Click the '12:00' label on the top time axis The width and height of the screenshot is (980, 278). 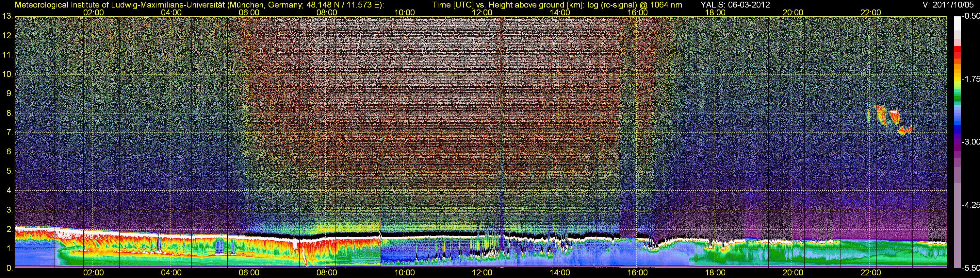(x=482, y=12)
